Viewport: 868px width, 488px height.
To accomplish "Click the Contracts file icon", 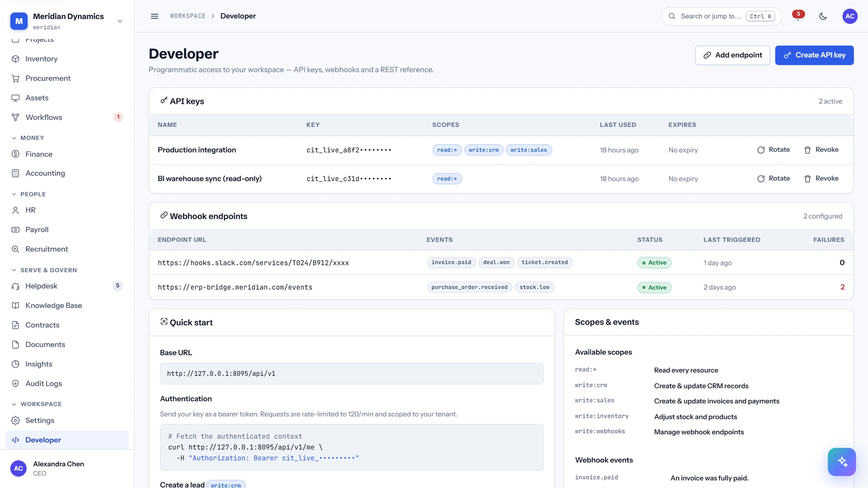I will [15, 325].
